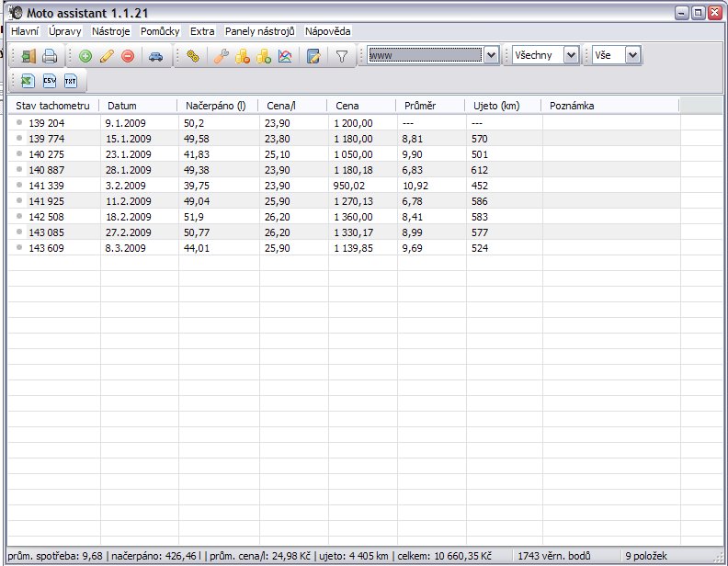Expand the 'www' vehicle dropdown
728x566 pixels.
tap(491, 55)
